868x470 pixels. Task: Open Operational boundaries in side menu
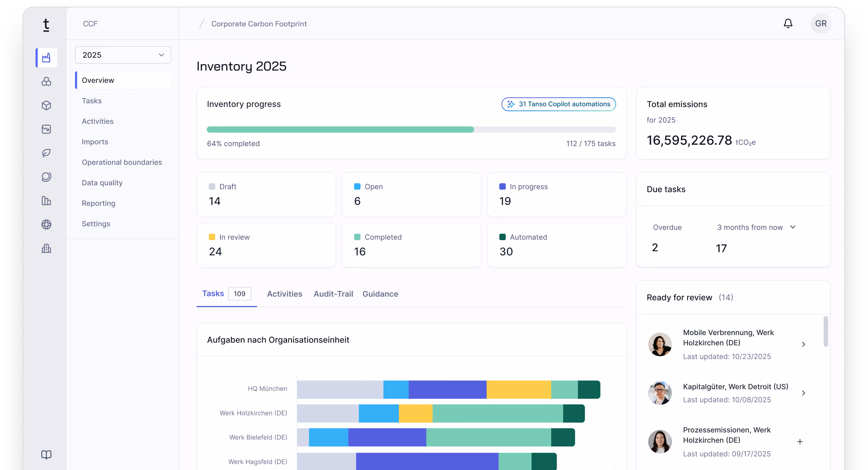click(122, 162)
